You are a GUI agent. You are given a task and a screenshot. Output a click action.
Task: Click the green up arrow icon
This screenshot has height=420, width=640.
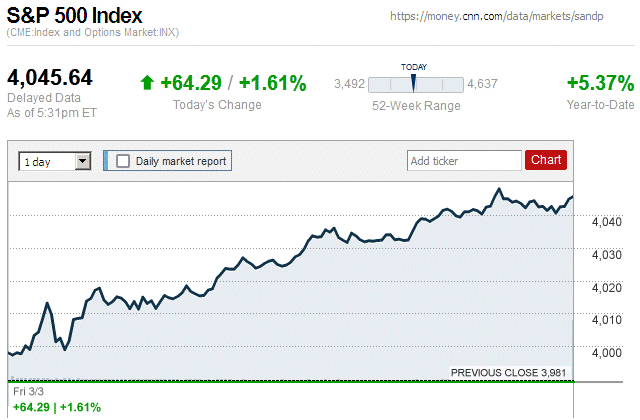pos(148,83)
